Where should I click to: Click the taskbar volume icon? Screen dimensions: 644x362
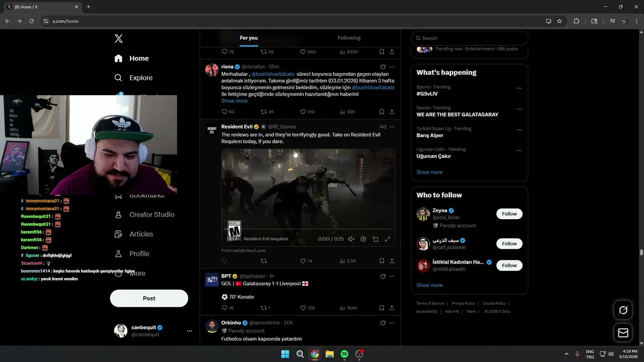611,354
